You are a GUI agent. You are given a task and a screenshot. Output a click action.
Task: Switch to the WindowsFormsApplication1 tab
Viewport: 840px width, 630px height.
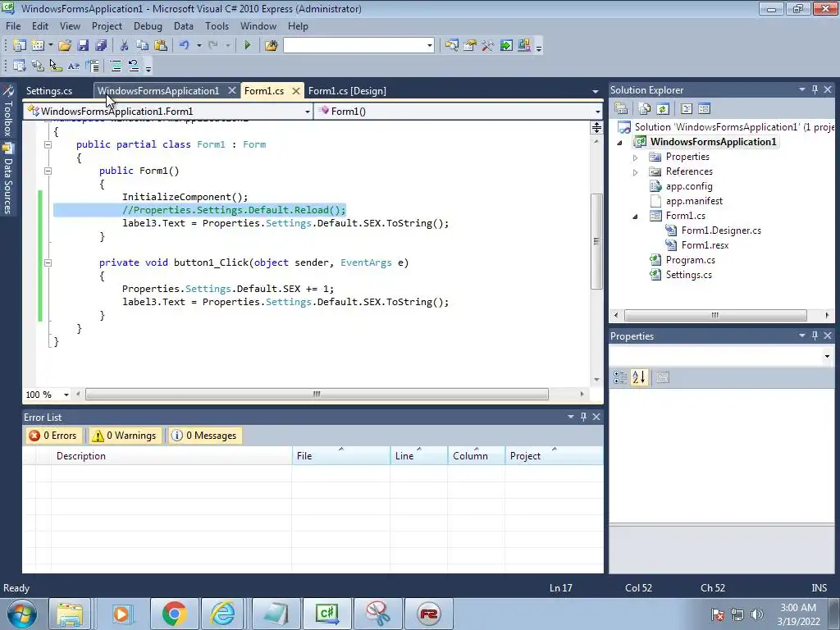158,91
